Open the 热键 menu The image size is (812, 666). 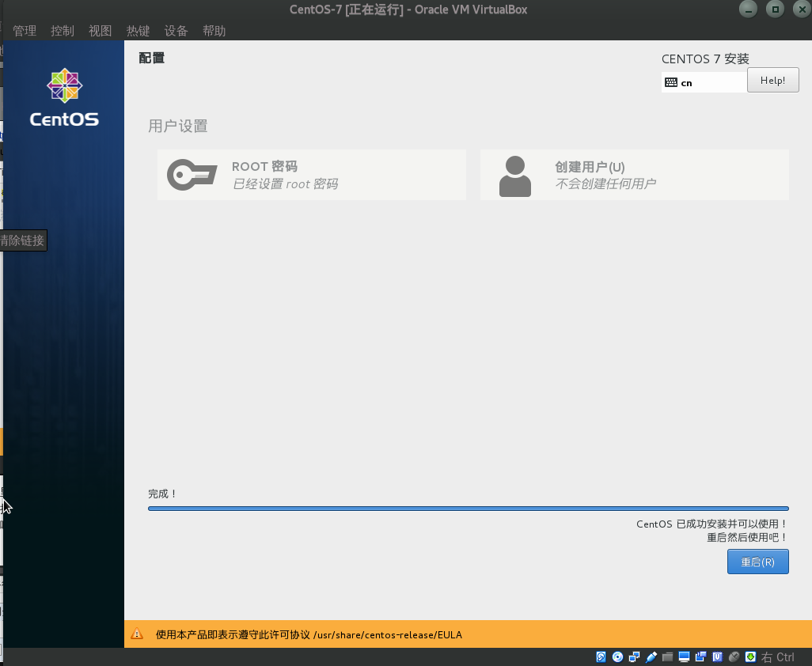coord(138,31)
